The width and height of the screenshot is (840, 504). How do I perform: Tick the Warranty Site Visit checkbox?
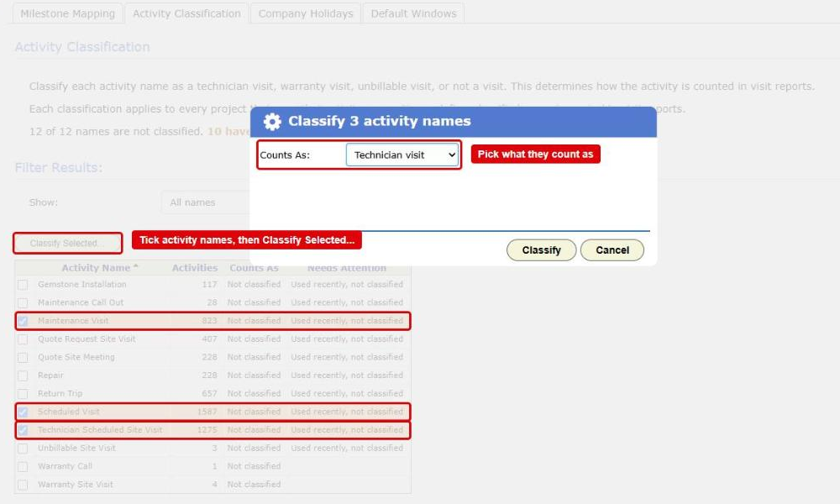23,485
